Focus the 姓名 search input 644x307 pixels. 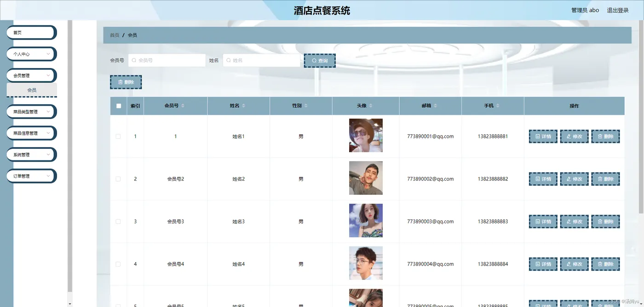point(262,60)
